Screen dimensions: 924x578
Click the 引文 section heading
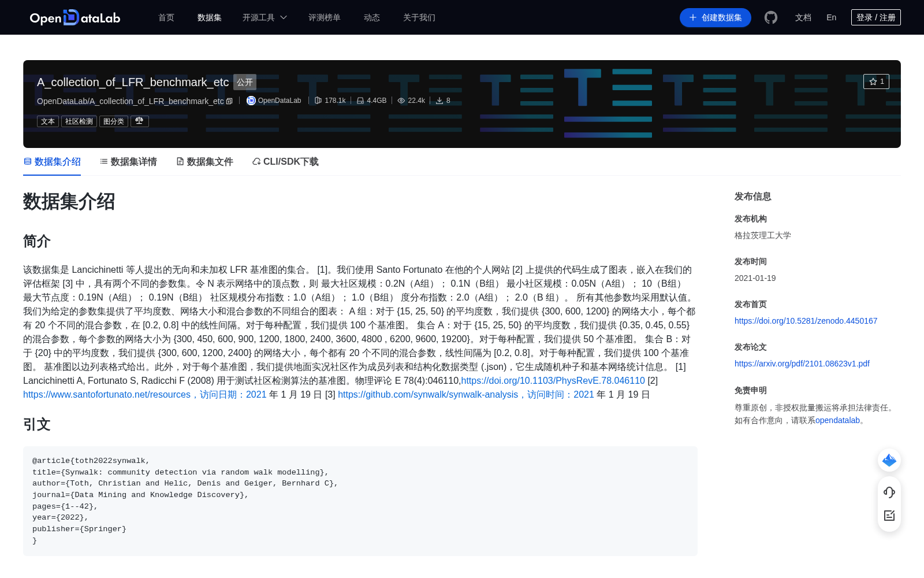pyautogui.click(x=37, y=424)
